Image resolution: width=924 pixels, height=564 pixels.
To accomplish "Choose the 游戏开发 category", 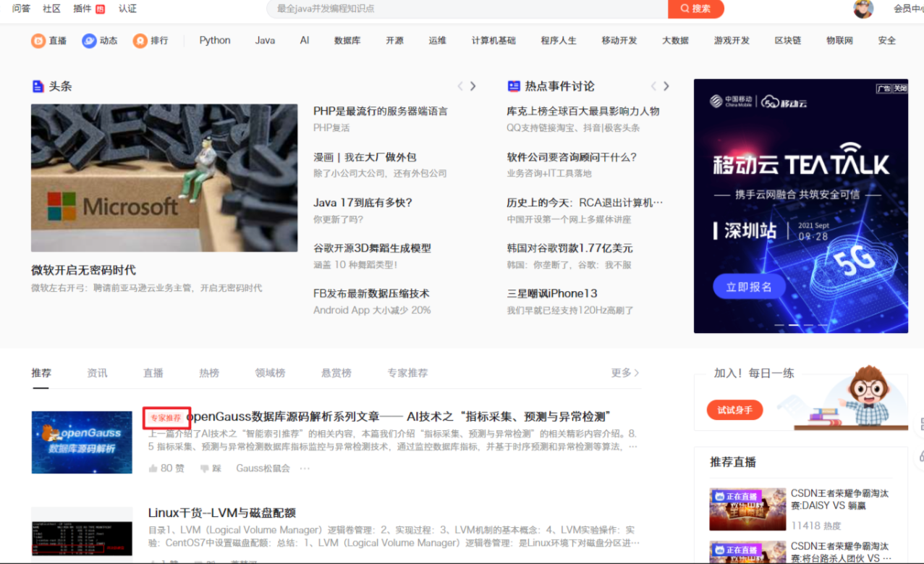I will [x=732, y=41].
